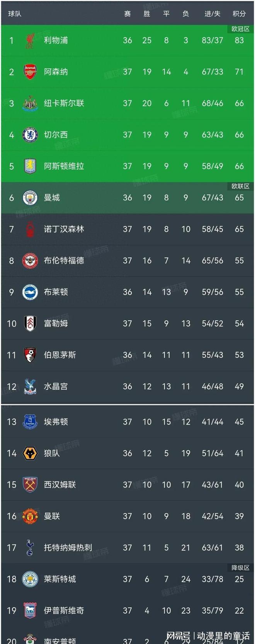Click the Liverpool club crest
Screen dimensions: 255x644
point(30,40)
